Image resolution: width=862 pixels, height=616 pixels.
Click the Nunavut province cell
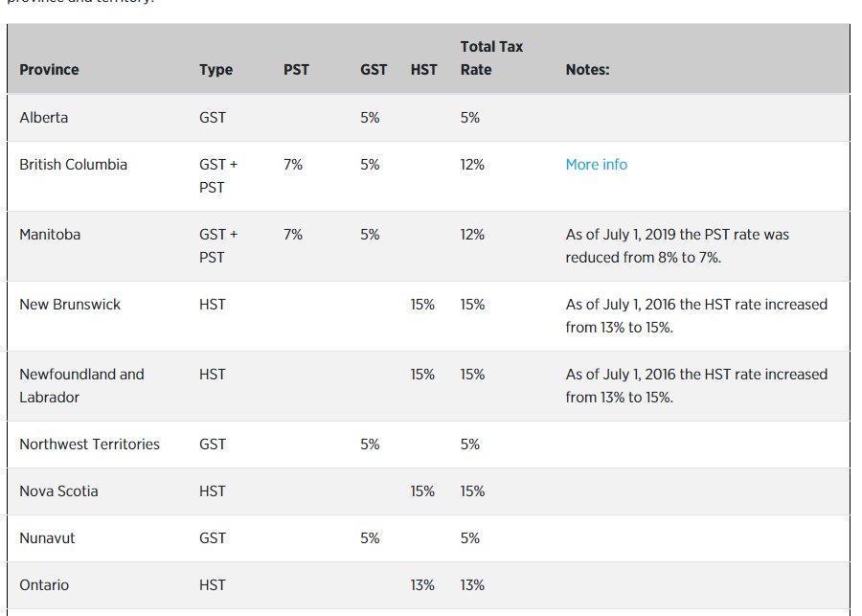coord(47,537)
